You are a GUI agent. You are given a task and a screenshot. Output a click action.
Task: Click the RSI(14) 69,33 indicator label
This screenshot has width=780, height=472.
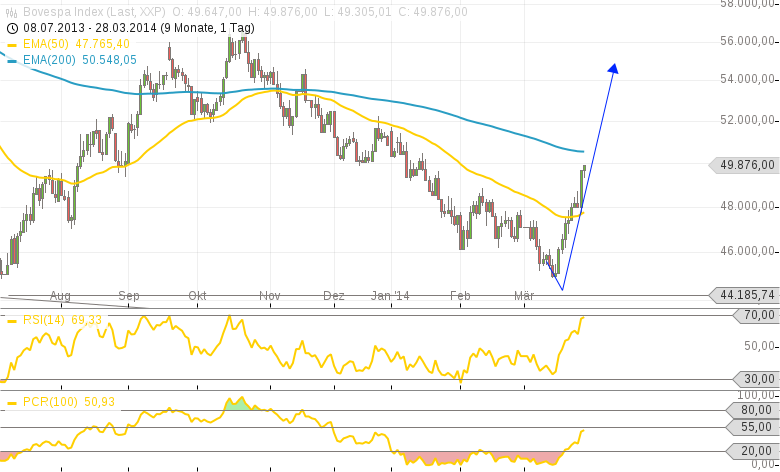point(62,320)
